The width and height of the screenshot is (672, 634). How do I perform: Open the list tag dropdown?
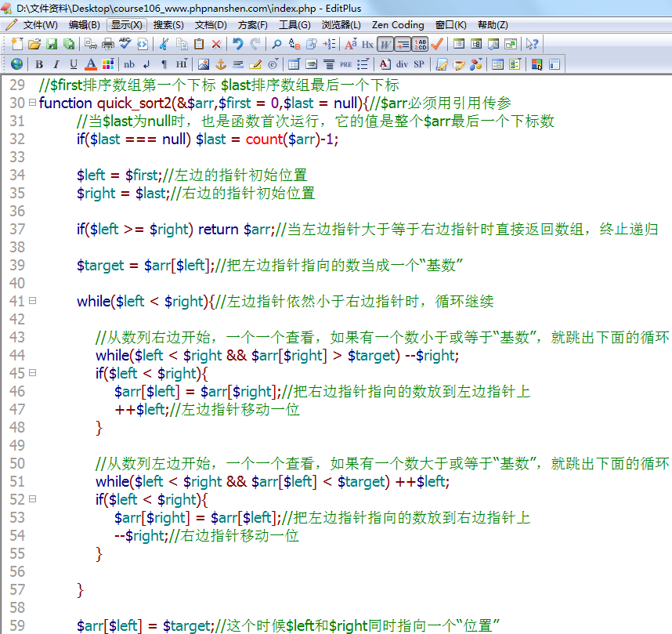363,64
